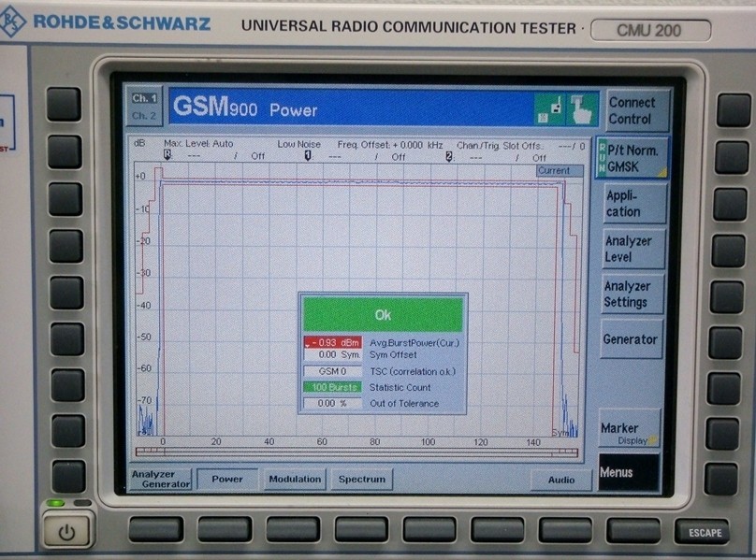The image size is (756, 560).
Task: Select the R reference marker icon
Action: click(x=167, y=154)
